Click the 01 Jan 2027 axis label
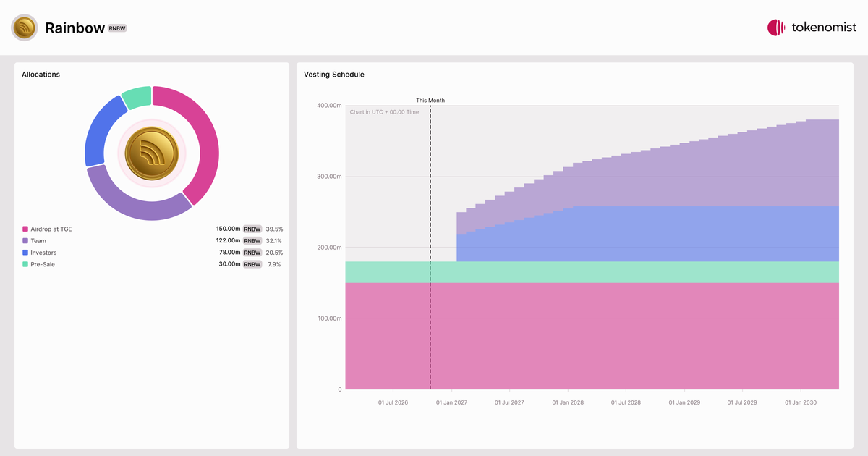 pos(451,402)
